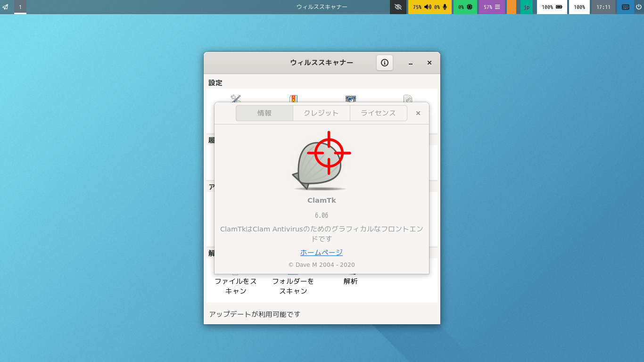Image resolution: width=644 pixels, height=362 pixels.
Task: Click the jp keyboard layout indicator
Action: [x=527, y=7]
